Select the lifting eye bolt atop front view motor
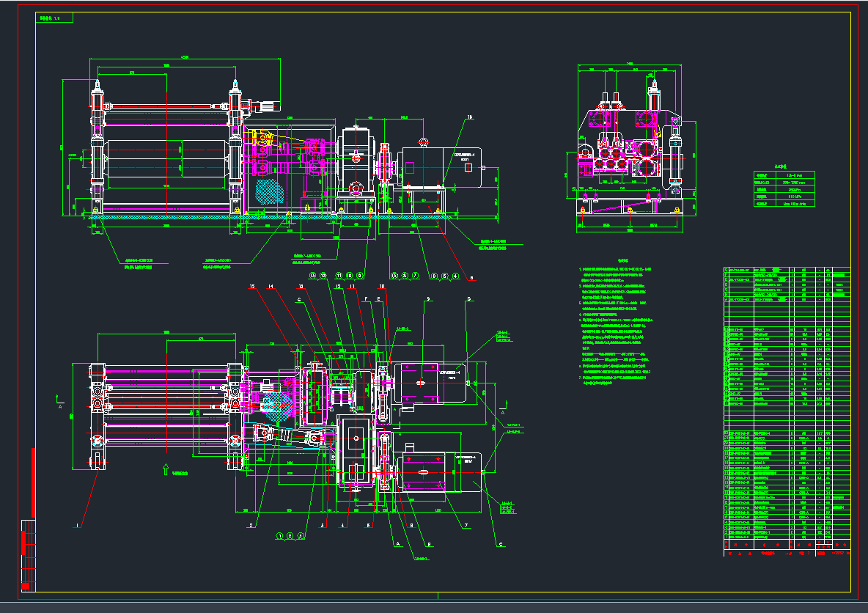The height and width of the screenshot is (613, 868). point(422,142)
